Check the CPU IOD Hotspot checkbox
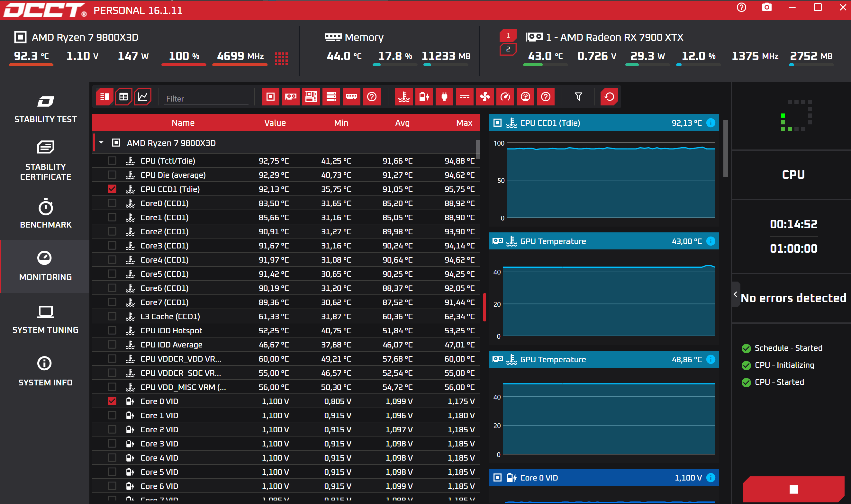 [x=112, y=330]
